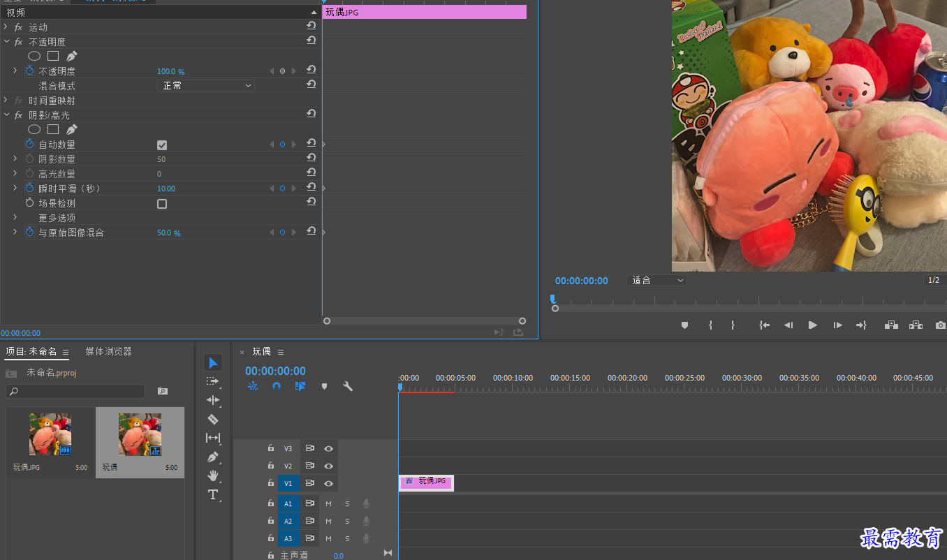
Task: Click find icon beside project search
Action: [x=162, y=391]
